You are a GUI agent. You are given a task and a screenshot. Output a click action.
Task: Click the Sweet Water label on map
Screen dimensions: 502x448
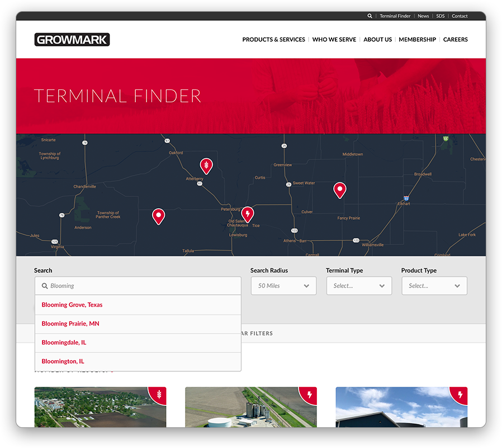click(304, 183)
